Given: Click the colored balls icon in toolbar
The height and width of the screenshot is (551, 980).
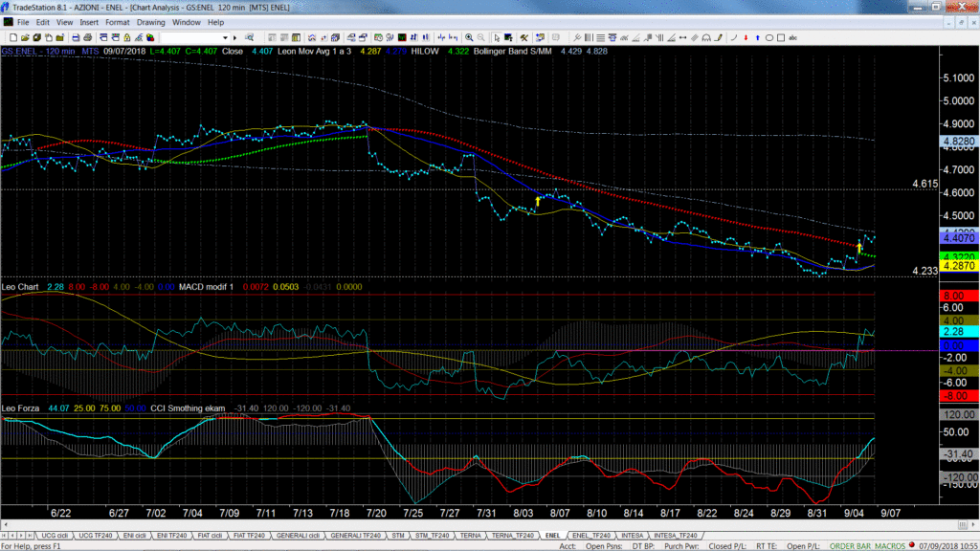Looking at the screenshot, I should pos(150,37).
